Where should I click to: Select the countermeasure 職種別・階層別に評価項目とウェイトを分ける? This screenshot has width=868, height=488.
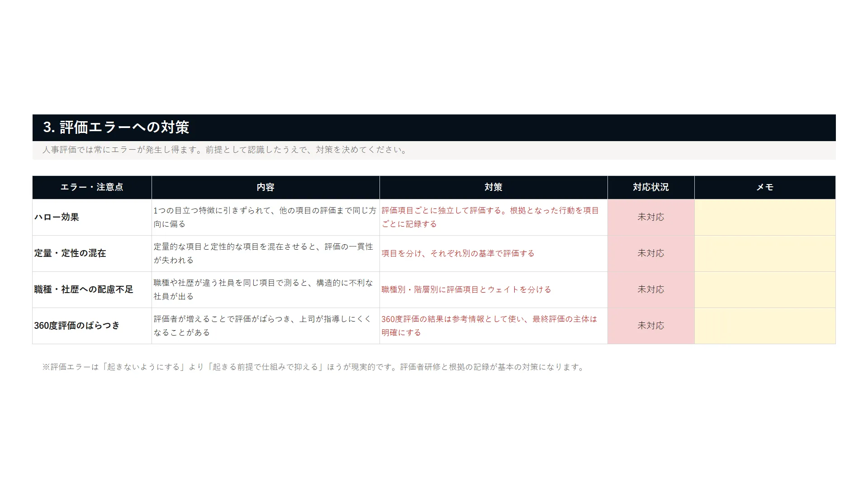point(493,289)
